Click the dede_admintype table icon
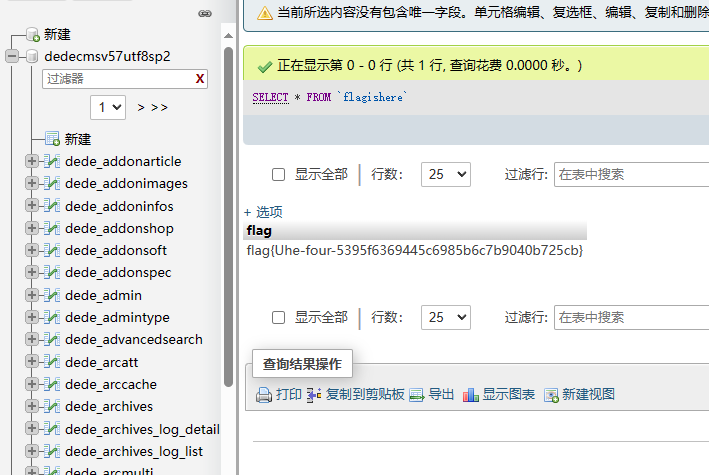The height and width of the screenshot is (475, 709). point(52,317)
